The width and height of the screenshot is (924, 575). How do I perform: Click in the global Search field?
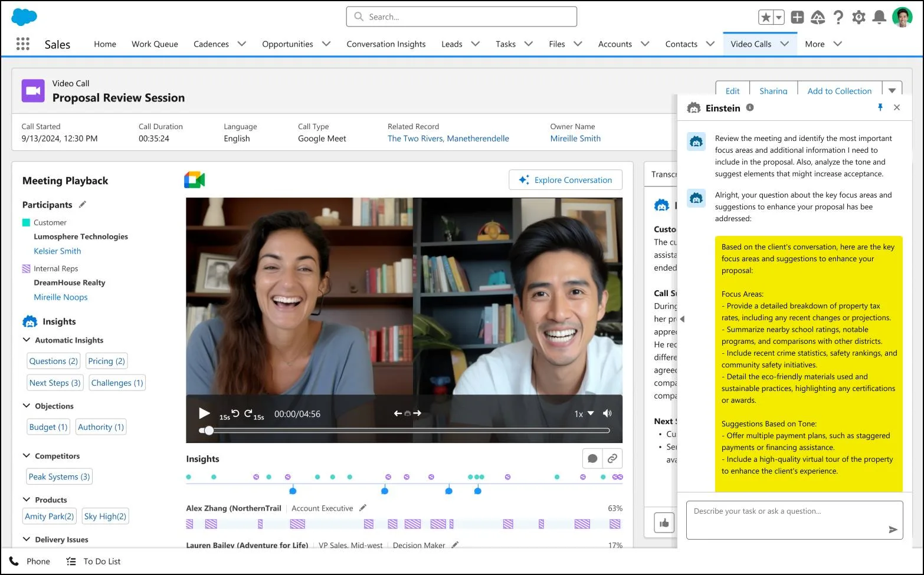pos(461,17)
